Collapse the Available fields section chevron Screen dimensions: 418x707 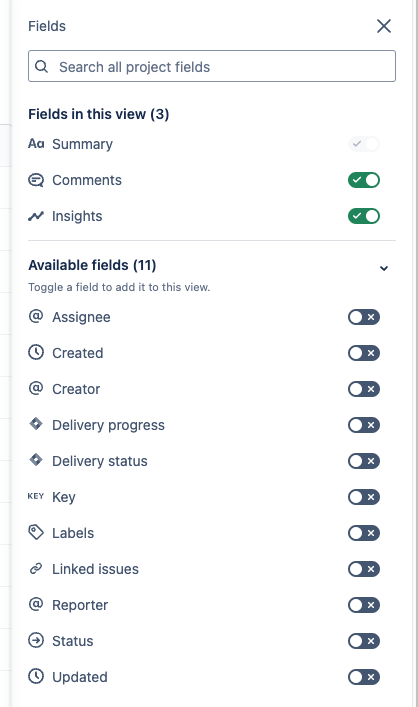pos(384,268)
